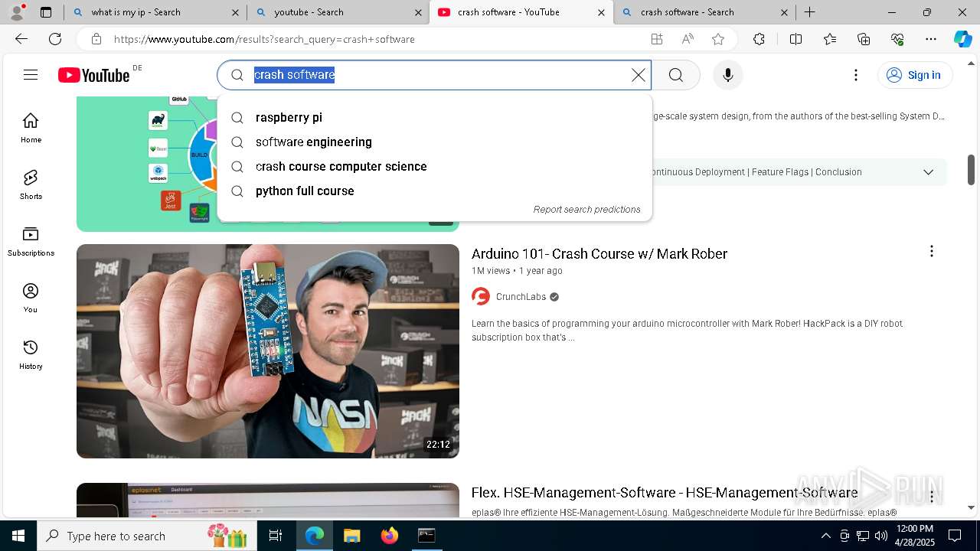980x551 pixels.
Task: Expand the video chapters chevron
Action: point(928,172)
